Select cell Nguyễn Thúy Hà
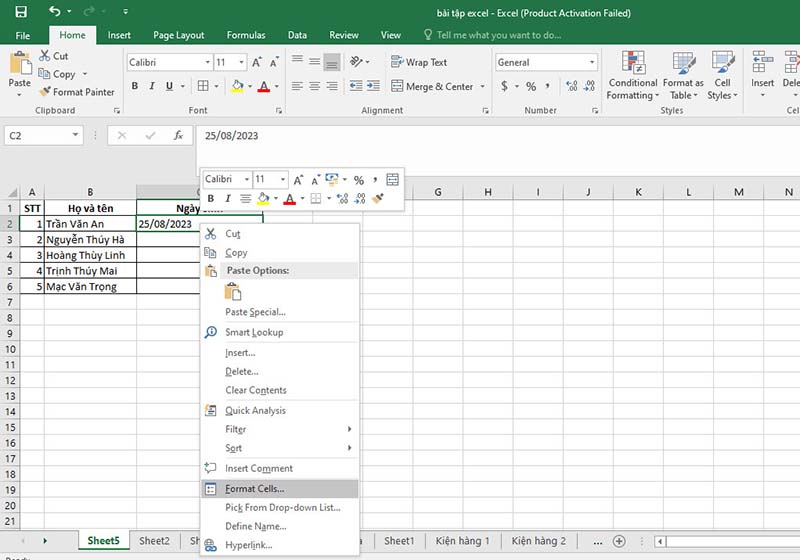 (90, 239)
